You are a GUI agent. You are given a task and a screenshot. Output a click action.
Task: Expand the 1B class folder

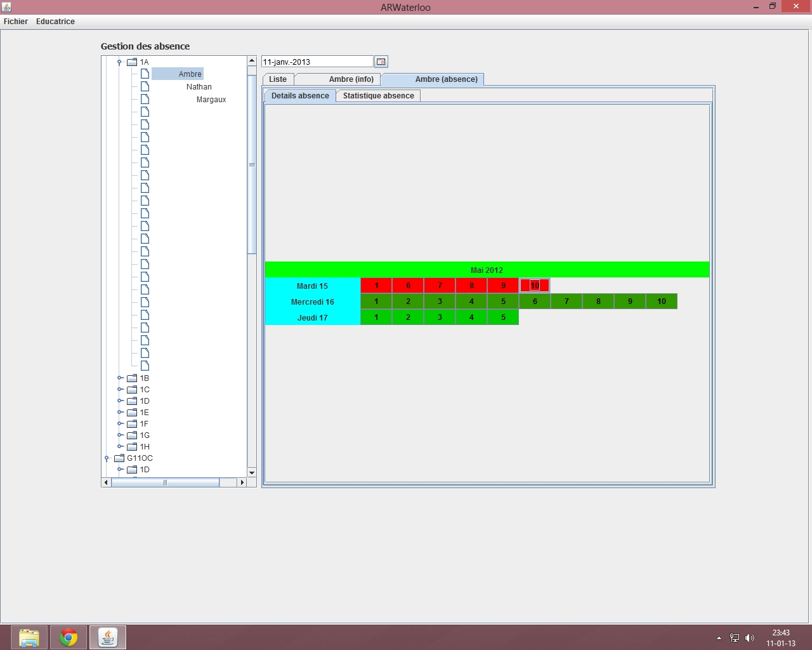point(120,378)
